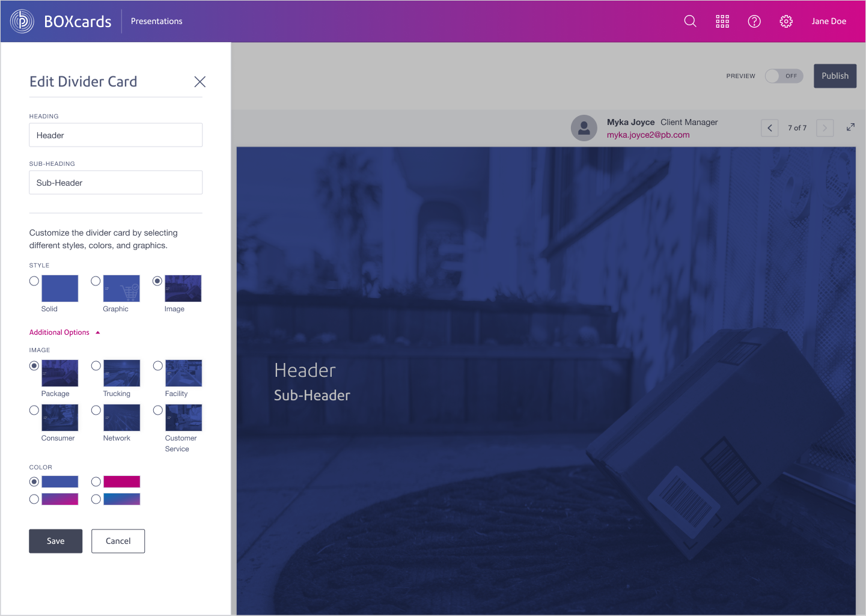The image size is (866, 616).
Task: Select blue-to-cyan gradient radio button
Action: [x=96, y=499]
